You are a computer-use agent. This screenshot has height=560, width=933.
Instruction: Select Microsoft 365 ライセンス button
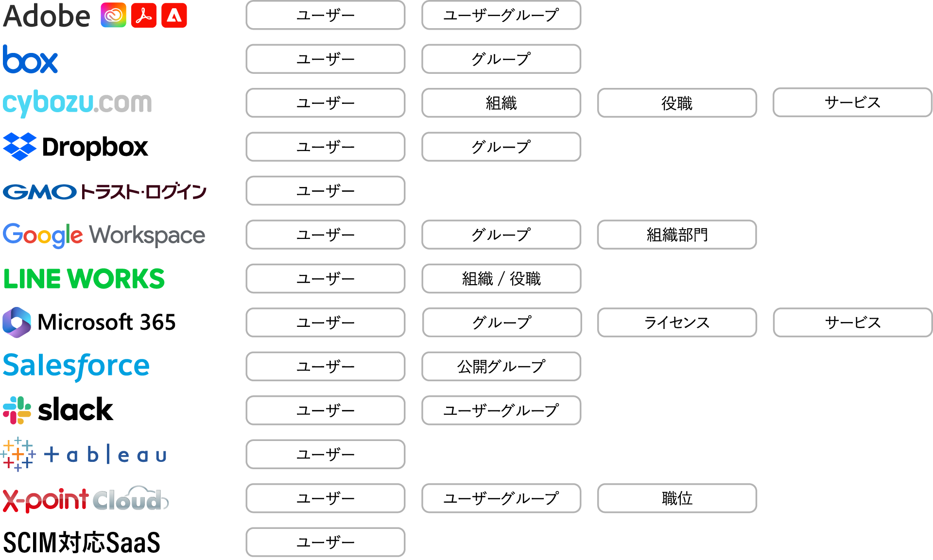pyautogui.click(x=677, y=322)
